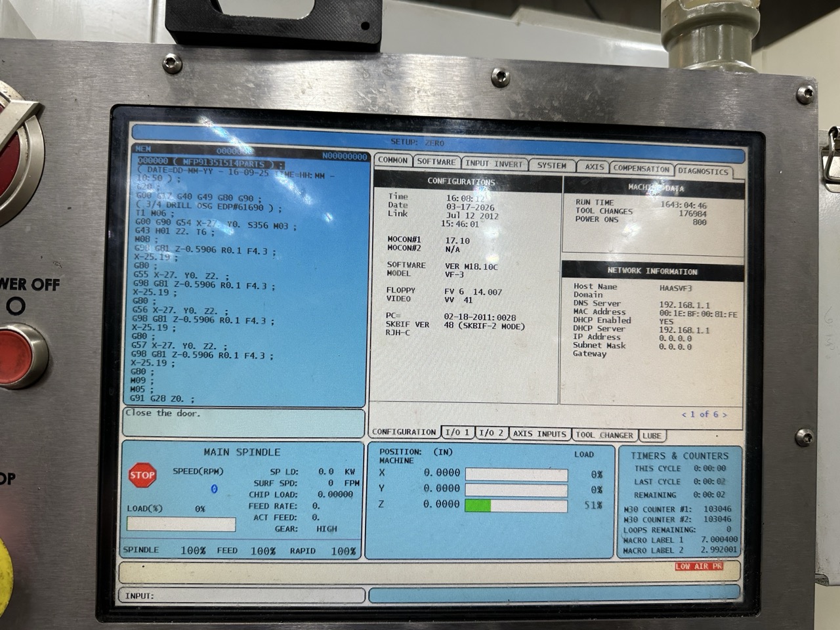840x630 pixels.
Task: Open the COMMON settings tab
Action: click(392, 161)
